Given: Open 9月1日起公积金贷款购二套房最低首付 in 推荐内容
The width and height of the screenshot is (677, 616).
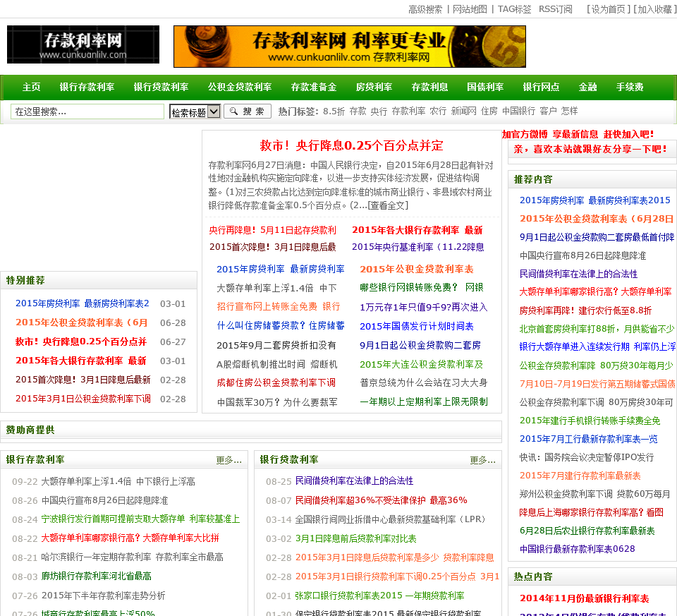Looking at the screenshot, I should [x=597, y=237].
